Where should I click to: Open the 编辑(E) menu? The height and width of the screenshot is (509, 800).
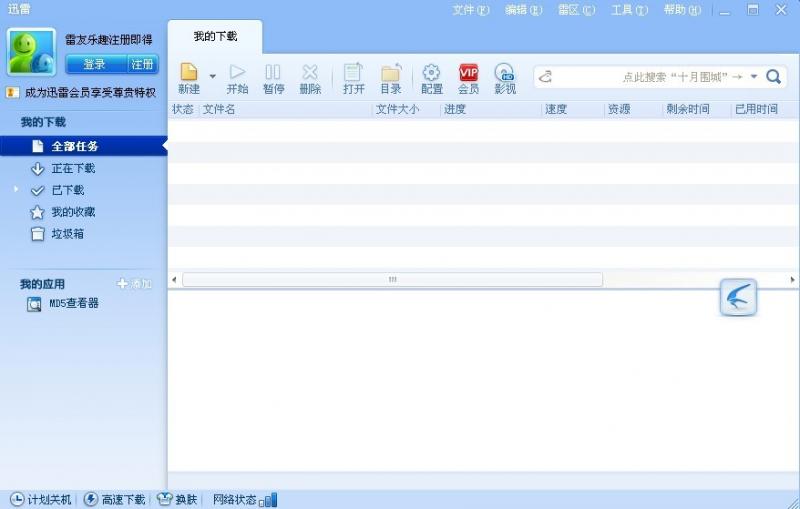(523, 10)
